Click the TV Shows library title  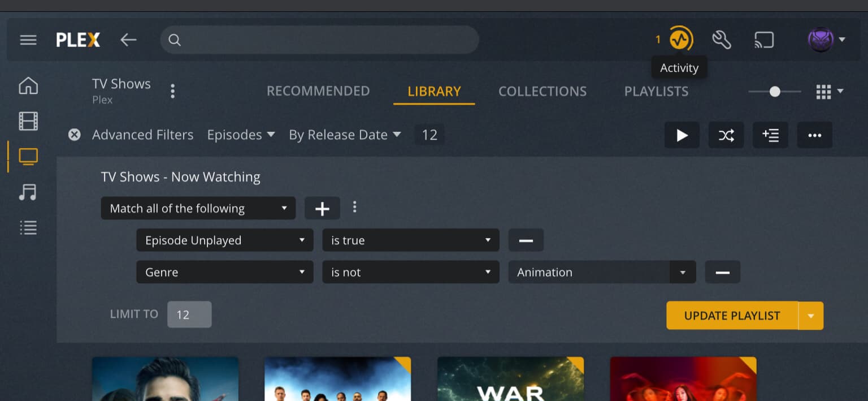[x=121, y=84]
